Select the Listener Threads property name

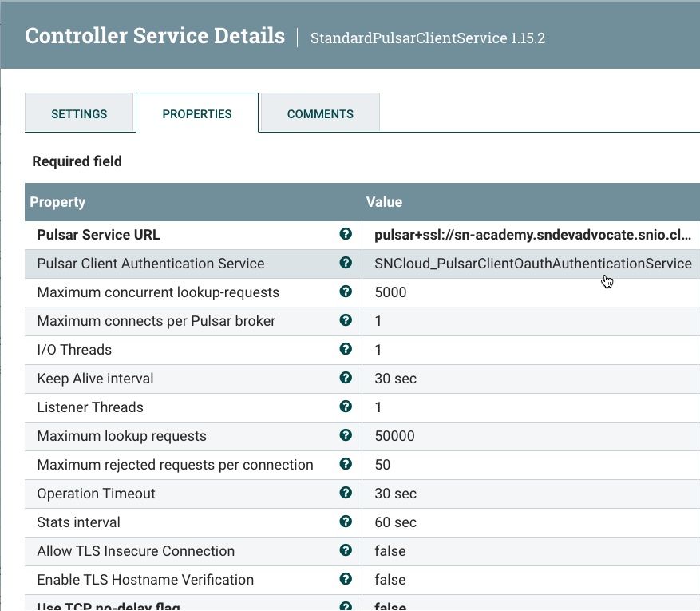(90, 407)
